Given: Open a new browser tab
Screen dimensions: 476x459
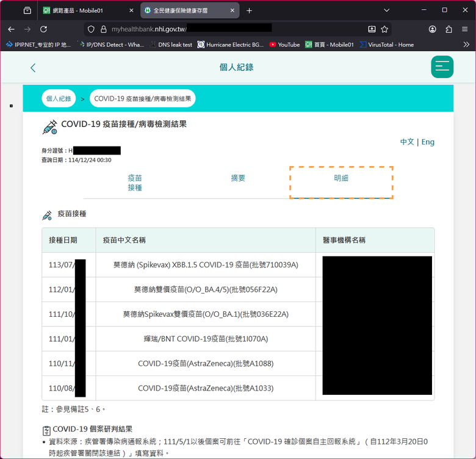Looking at the screenshot, I should click(x=249, y=10).
